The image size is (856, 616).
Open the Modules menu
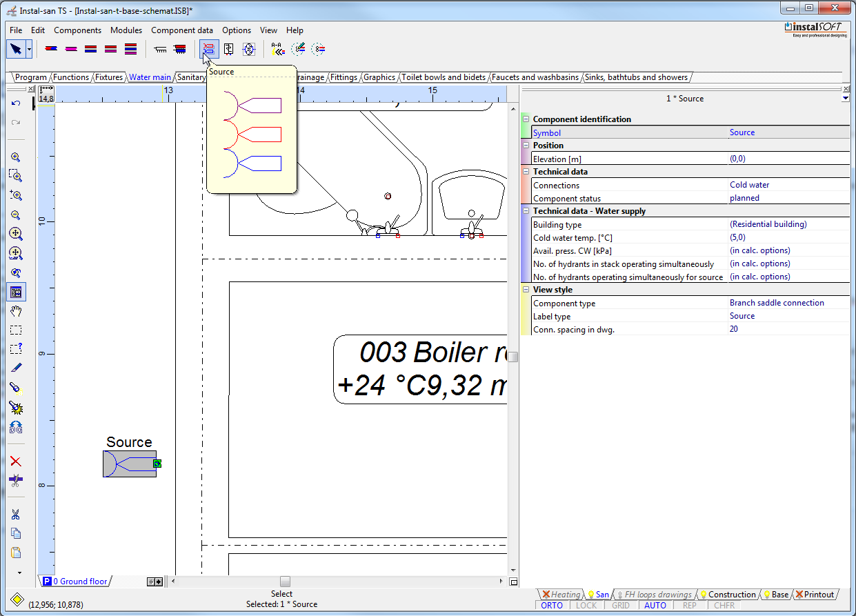coord(126,30)
